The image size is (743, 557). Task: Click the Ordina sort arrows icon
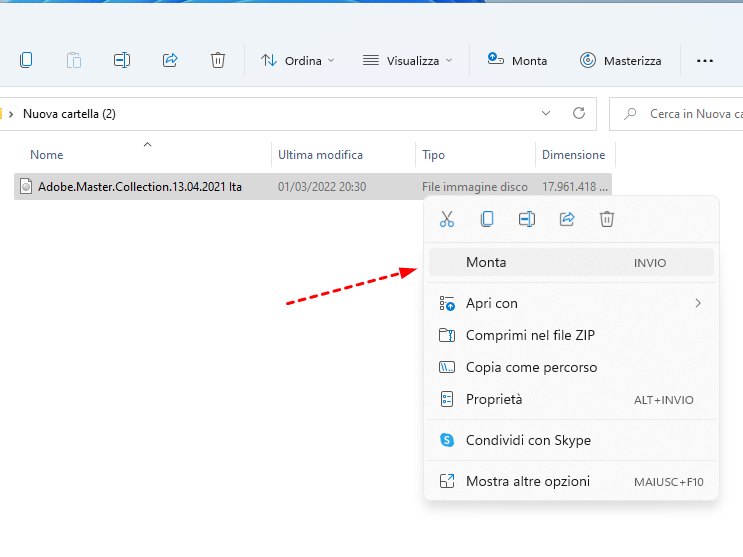[269, 60]
